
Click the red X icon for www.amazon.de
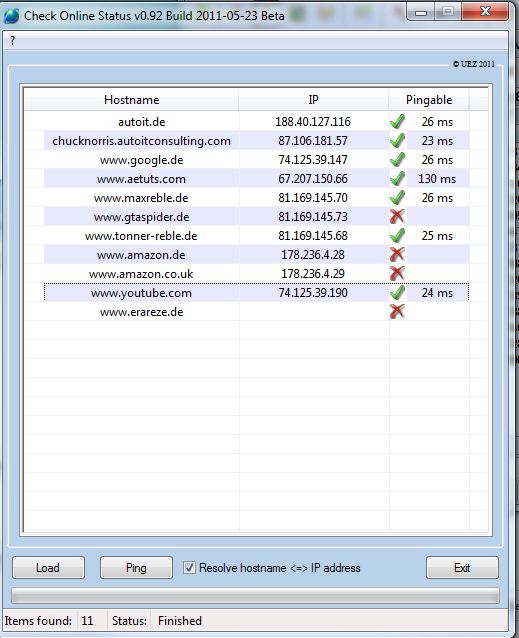pos(397,254)
